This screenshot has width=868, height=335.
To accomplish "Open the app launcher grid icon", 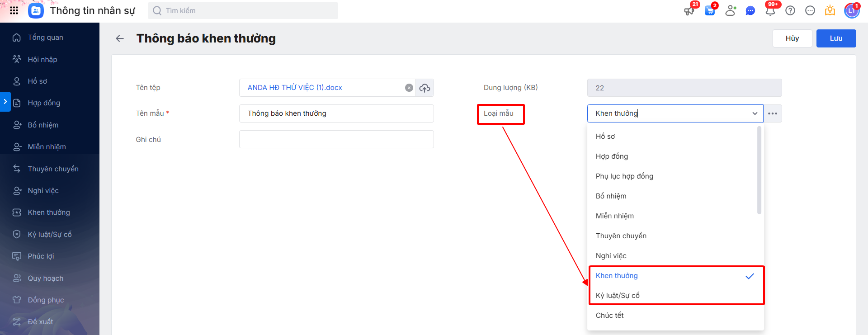I will point(14,10).
